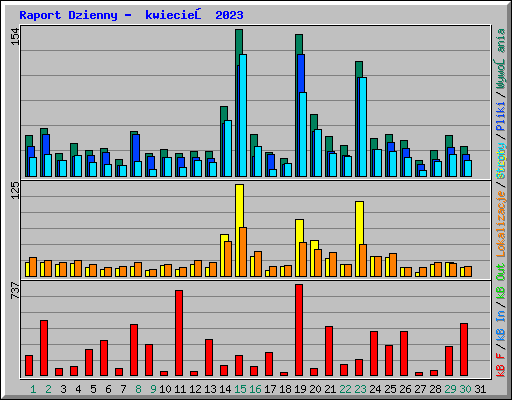Click day label '21' on the x-axis
This screenshot has width=512, height=400.
[x=330, y=389]
